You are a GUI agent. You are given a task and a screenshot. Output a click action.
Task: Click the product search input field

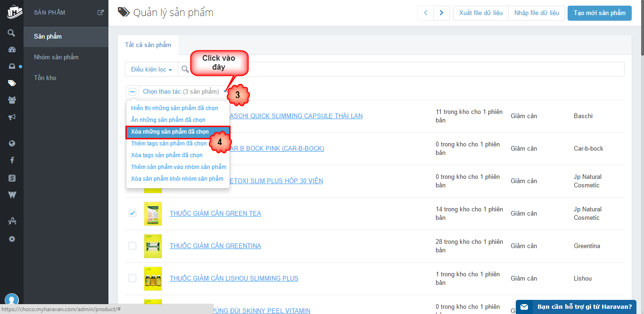point(401,69)
